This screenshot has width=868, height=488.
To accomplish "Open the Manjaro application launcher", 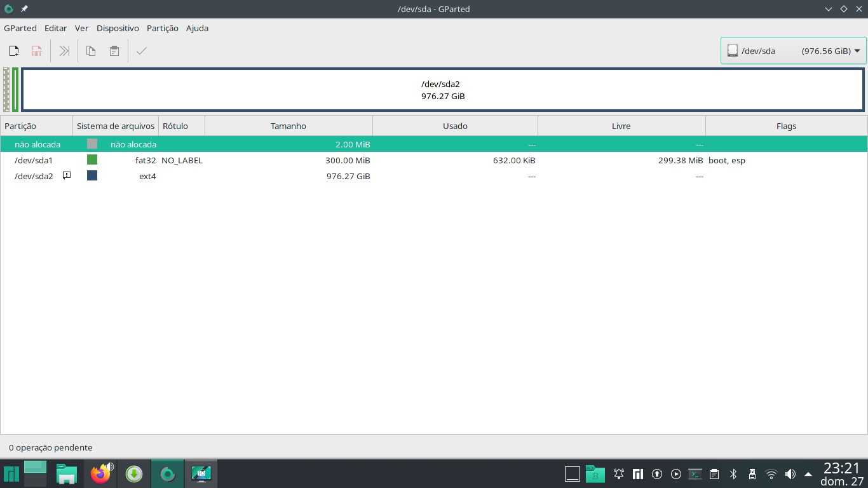I will (x=11, y=473).
